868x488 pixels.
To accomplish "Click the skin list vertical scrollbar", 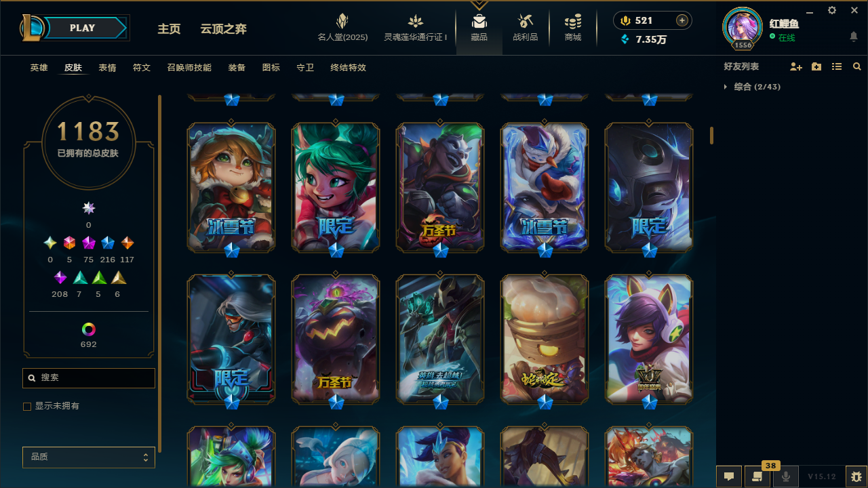I will pyautogui.click(x=711, y=136).
